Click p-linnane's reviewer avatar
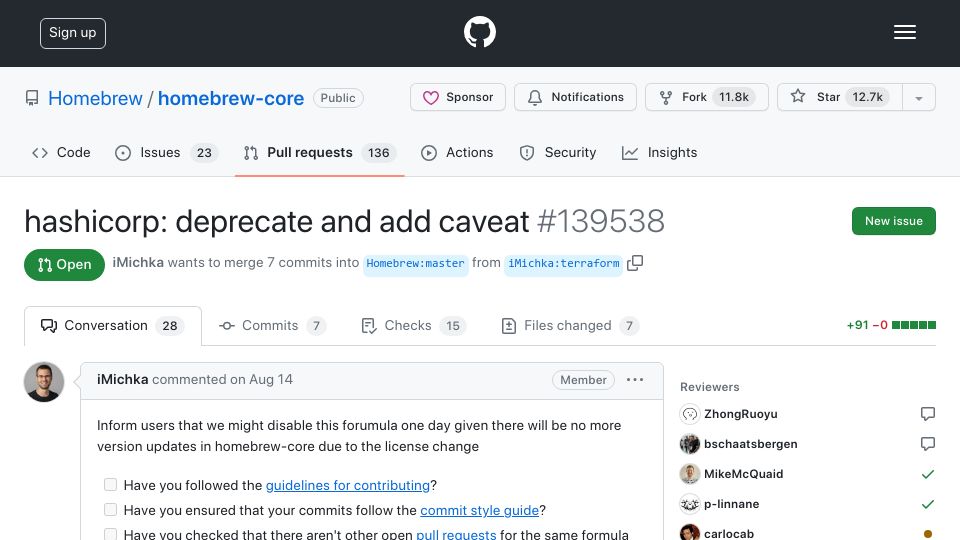The width and height of the screenshot is (960, 540). pyautogui.click(x=689, y=504)
